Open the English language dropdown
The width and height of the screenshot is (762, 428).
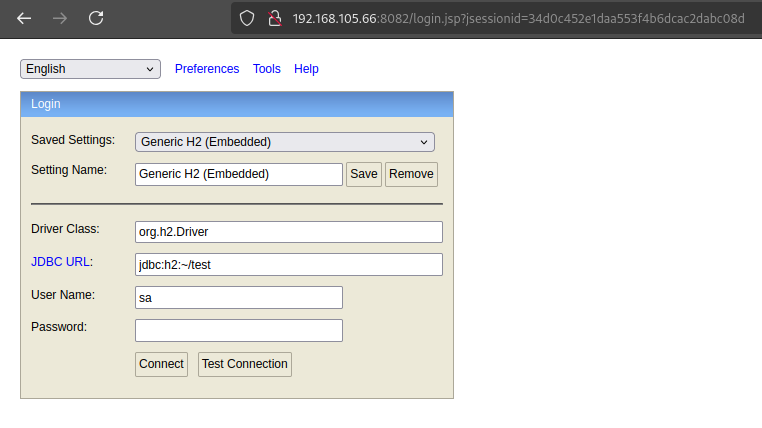tap(90, 69)
